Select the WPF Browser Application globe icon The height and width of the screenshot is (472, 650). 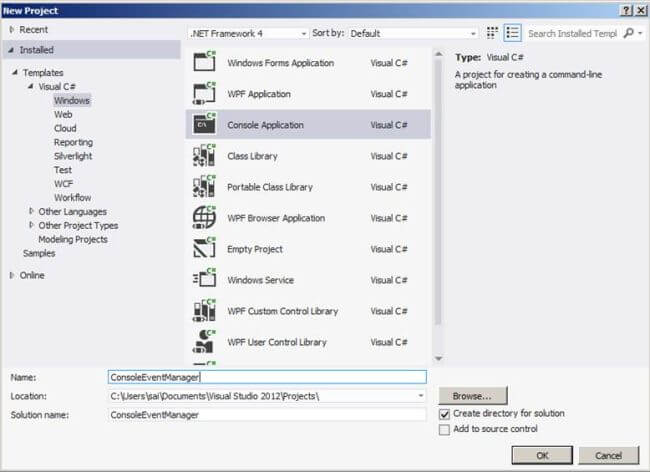[204, 217]
